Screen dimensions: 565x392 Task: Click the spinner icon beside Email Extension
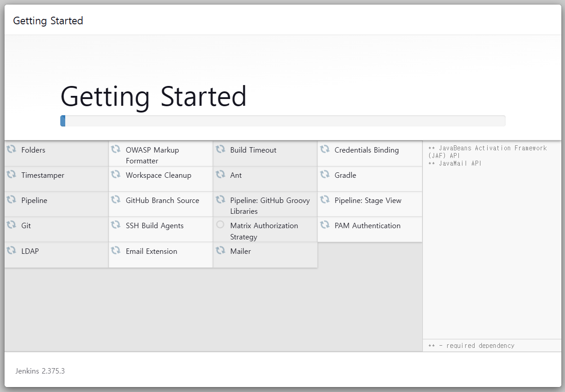(116, 250)
